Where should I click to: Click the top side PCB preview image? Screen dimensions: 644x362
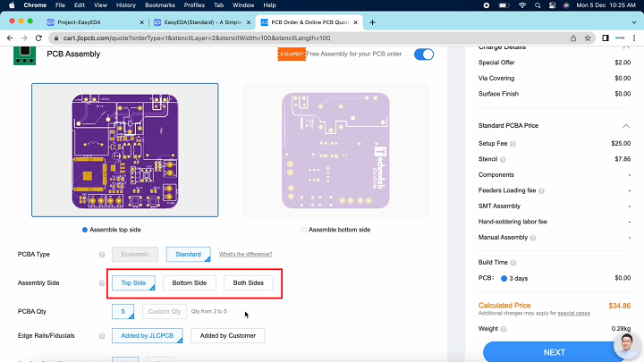125,150
